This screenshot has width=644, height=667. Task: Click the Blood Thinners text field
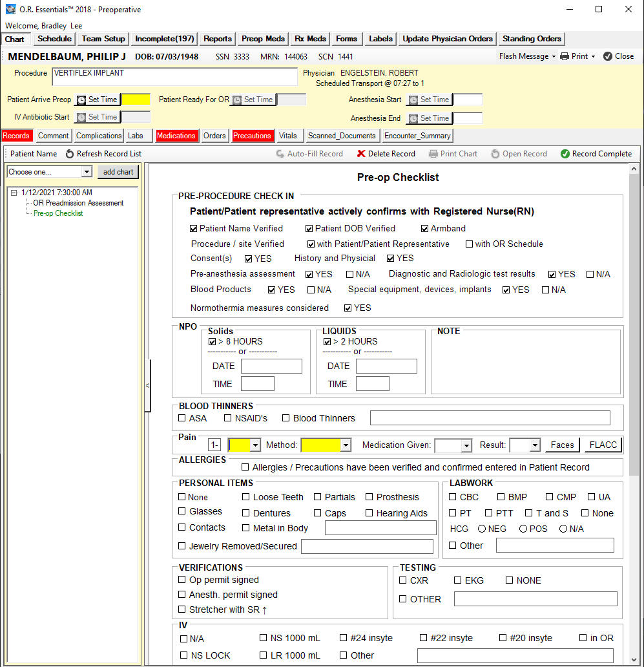(x=490, y=418)
